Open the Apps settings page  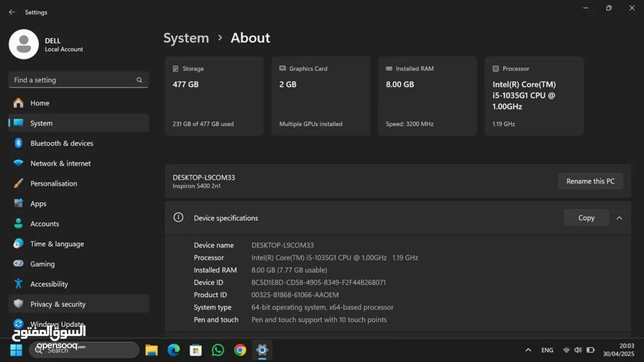point(78,204)
